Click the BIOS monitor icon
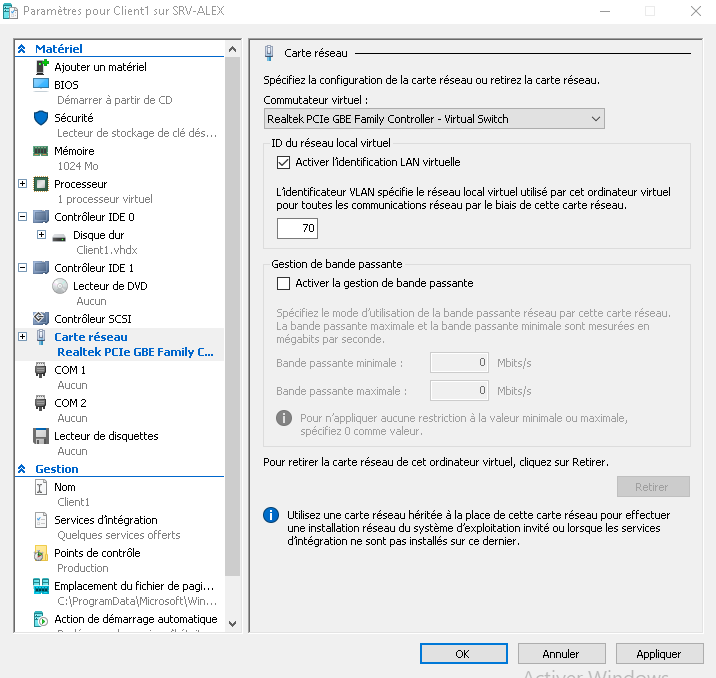This screenshot has height=678, width=716. click(x=41, y=85)
